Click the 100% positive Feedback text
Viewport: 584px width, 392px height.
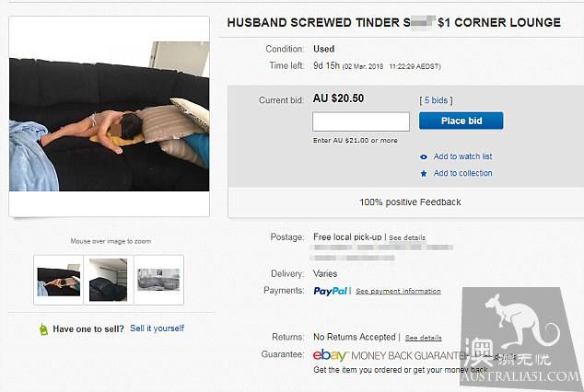pyautogui.click(x=410, y=202)
